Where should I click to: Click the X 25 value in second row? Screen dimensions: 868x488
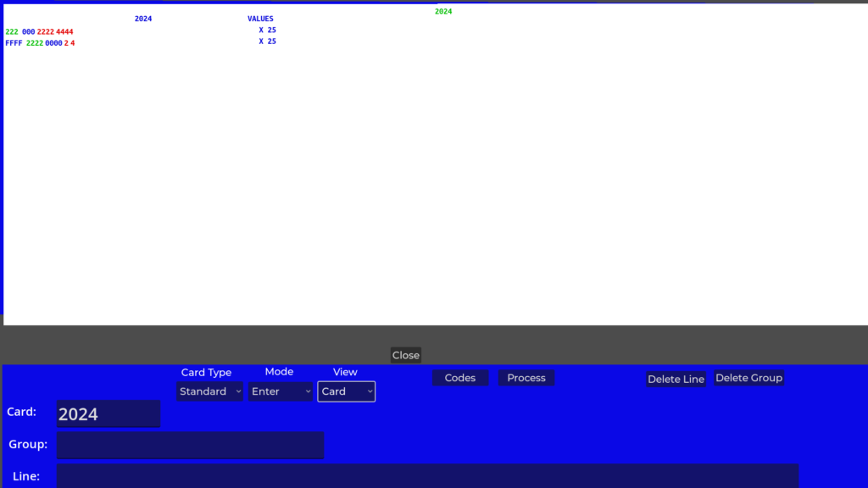tap(267, 42)
